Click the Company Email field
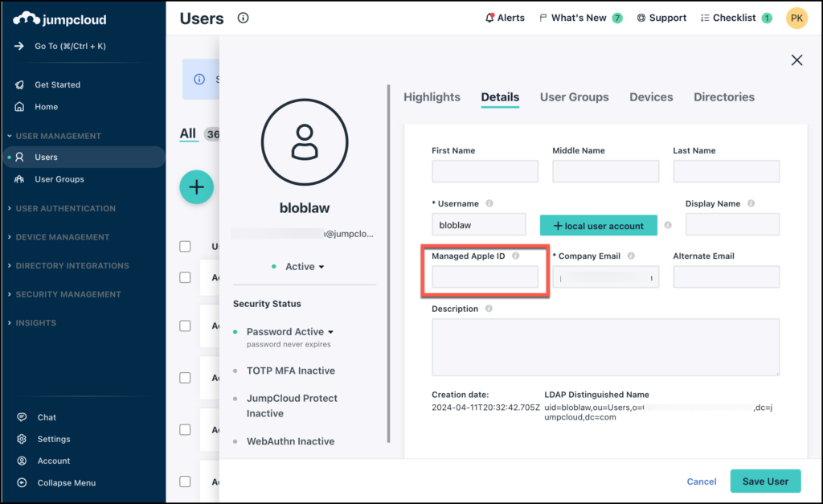Screen dimensions: 823x504 (x=606, y=277)
